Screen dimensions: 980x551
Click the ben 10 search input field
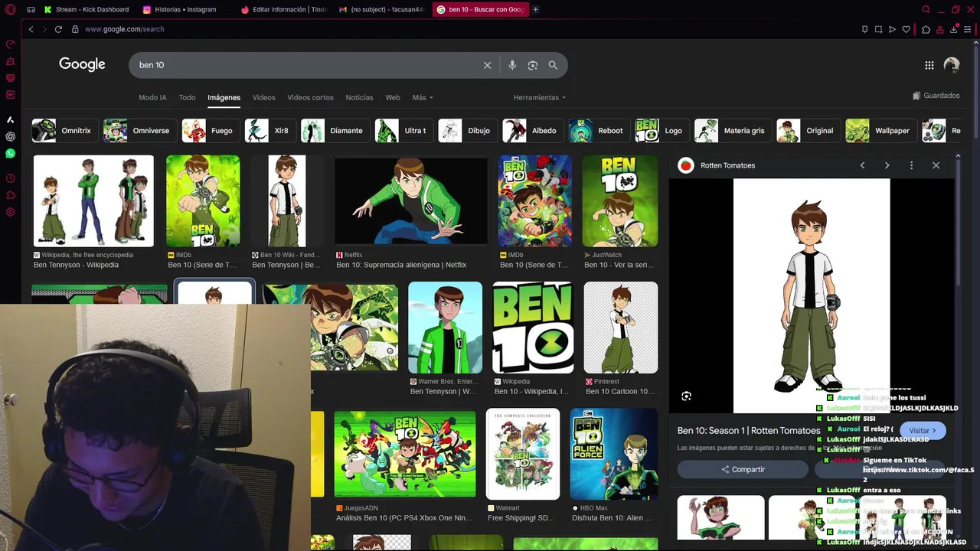point(306,65)
